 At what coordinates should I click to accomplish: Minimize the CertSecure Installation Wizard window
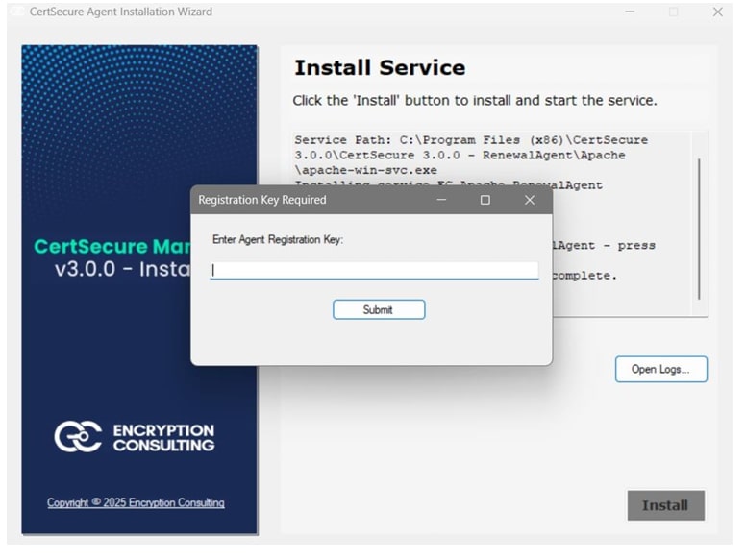630,12
